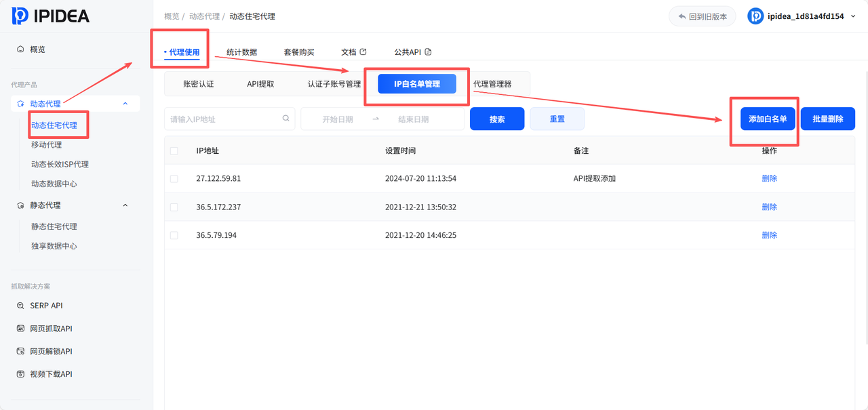Check the row for IP 36.5.172.237

pos(174,207)
